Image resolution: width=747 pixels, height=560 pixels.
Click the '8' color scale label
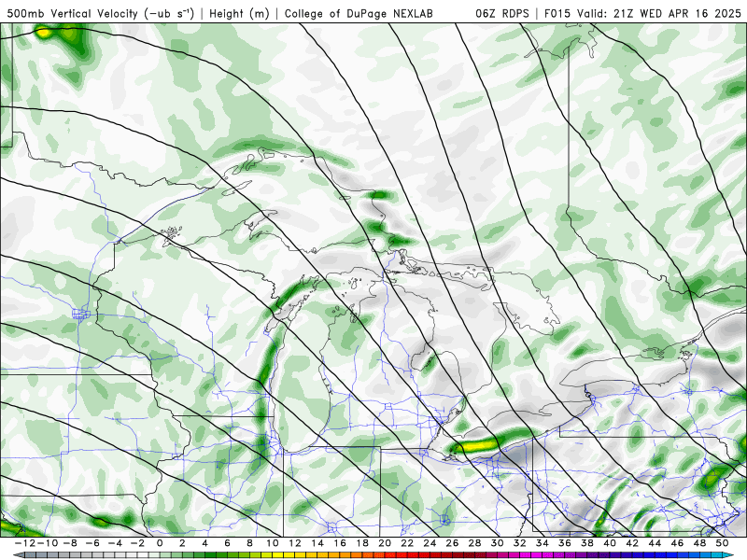[249, 543]
